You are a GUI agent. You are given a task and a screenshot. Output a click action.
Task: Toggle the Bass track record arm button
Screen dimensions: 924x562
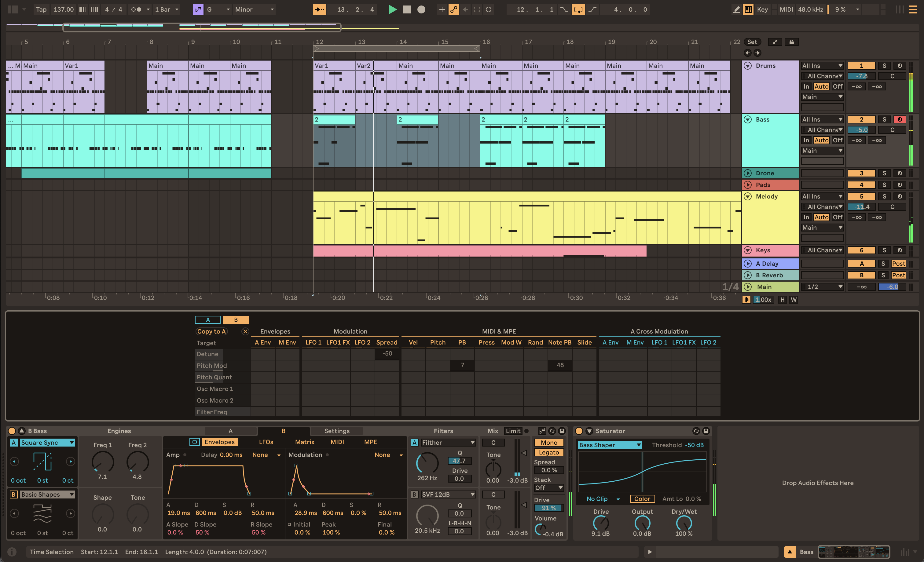pyautogui.click(x=900, y=119)
